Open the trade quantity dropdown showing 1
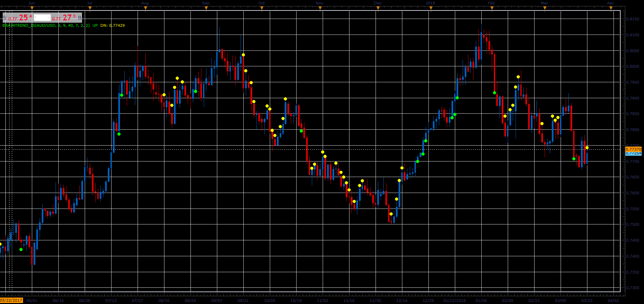The height and width of the screenshot is (304, 644). [42, 18]
